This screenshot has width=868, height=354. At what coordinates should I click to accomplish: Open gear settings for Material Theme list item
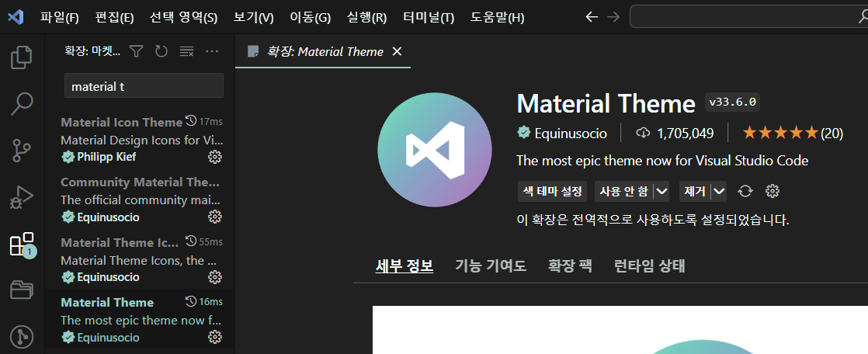coord(214,337)
